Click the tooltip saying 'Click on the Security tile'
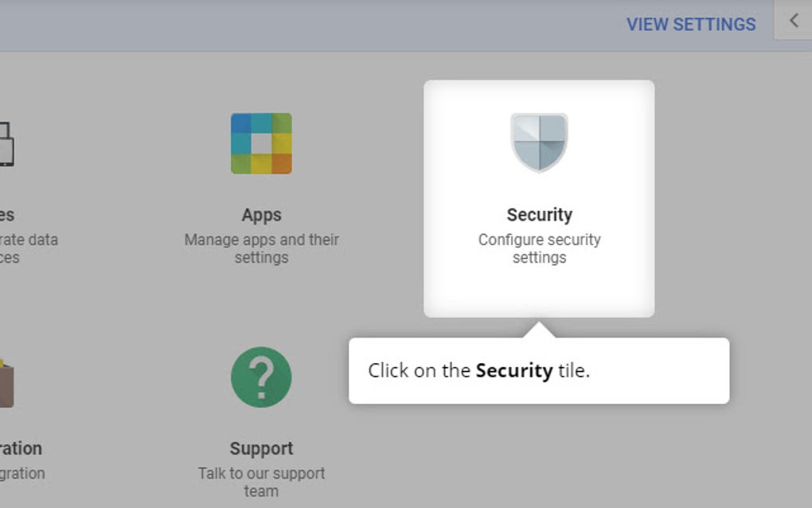The width and height of the screenshot is (812, 508). click(538, 371)
